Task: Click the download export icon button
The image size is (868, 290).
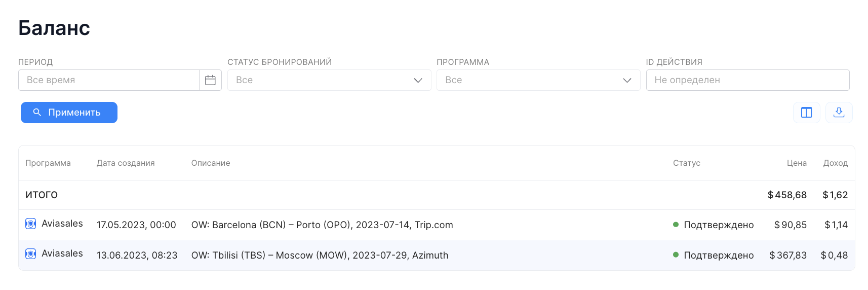Action: coord(839,113)
